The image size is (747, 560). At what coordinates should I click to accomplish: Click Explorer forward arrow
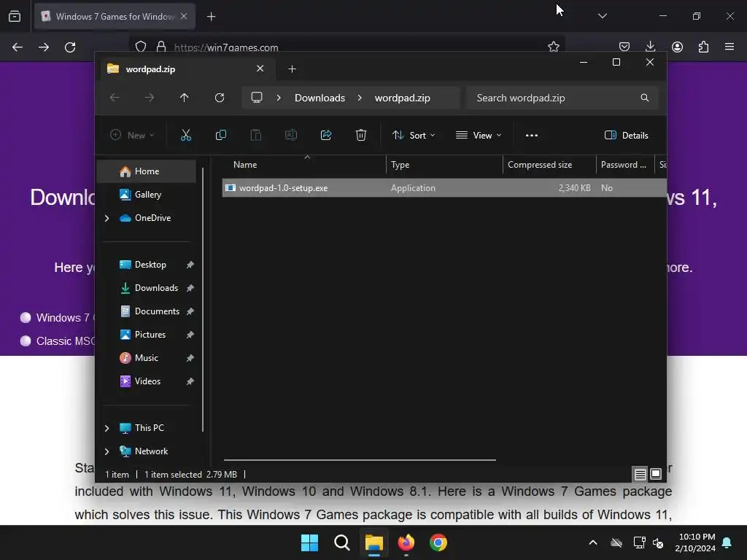(149, 98)
